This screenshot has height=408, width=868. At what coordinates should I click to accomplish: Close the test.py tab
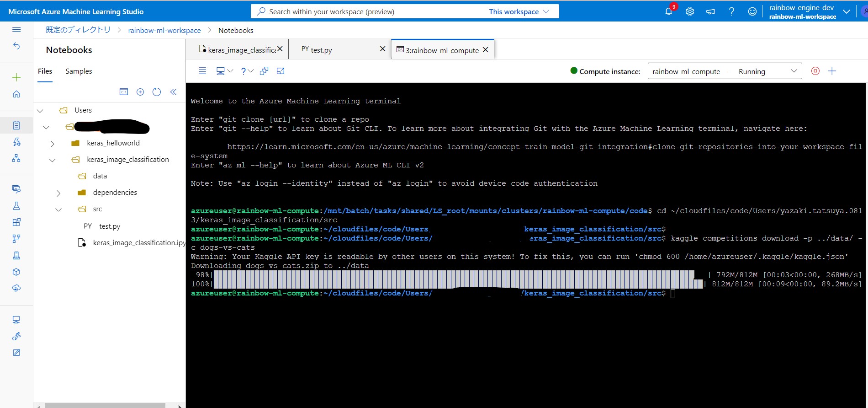[383, 48]
